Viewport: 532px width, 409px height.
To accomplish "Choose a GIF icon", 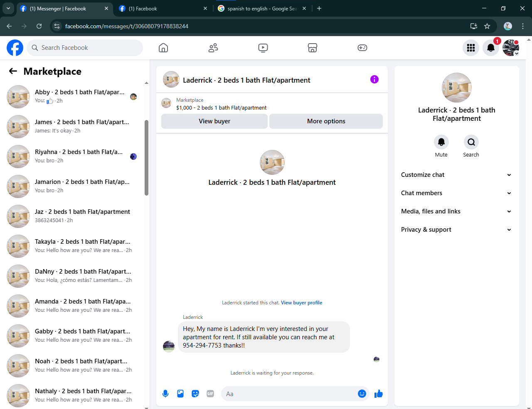I will 210,394.
